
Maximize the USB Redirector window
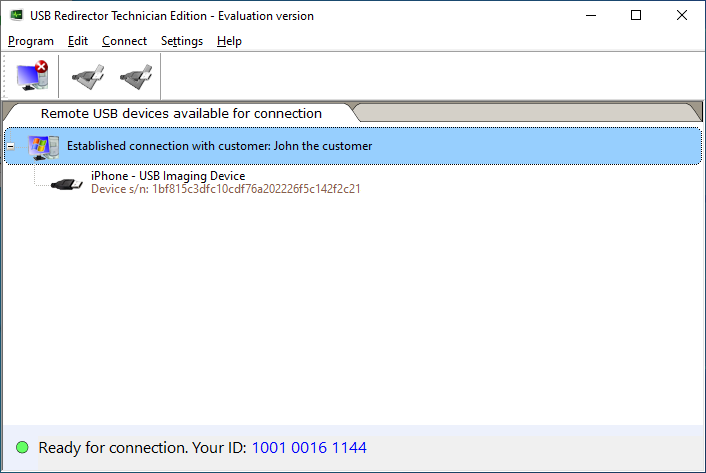coord(636,15)
